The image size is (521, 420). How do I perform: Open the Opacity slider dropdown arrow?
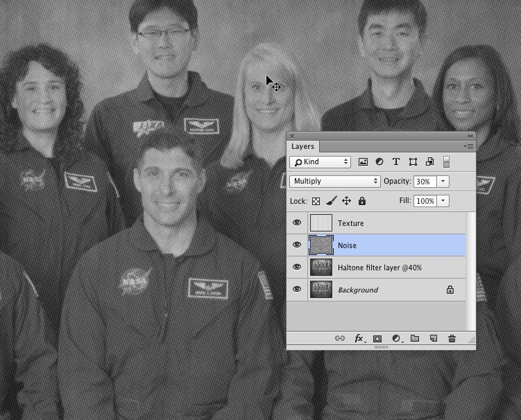click(x=443, y=182)
